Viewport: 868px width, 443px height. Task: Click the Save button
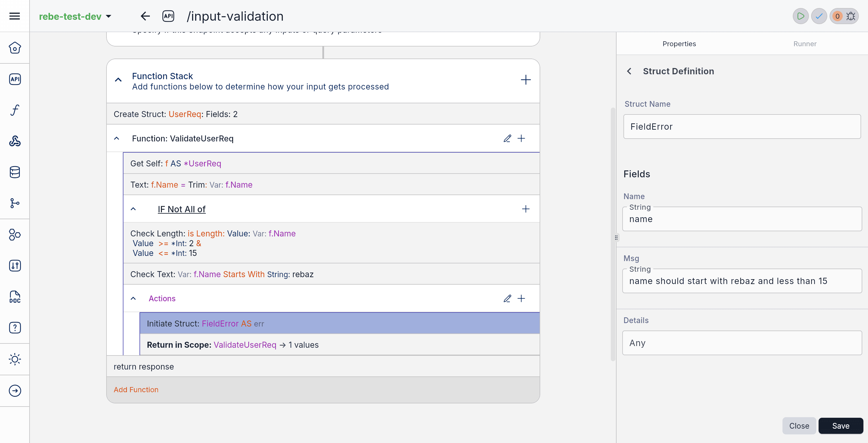[840, 425]
